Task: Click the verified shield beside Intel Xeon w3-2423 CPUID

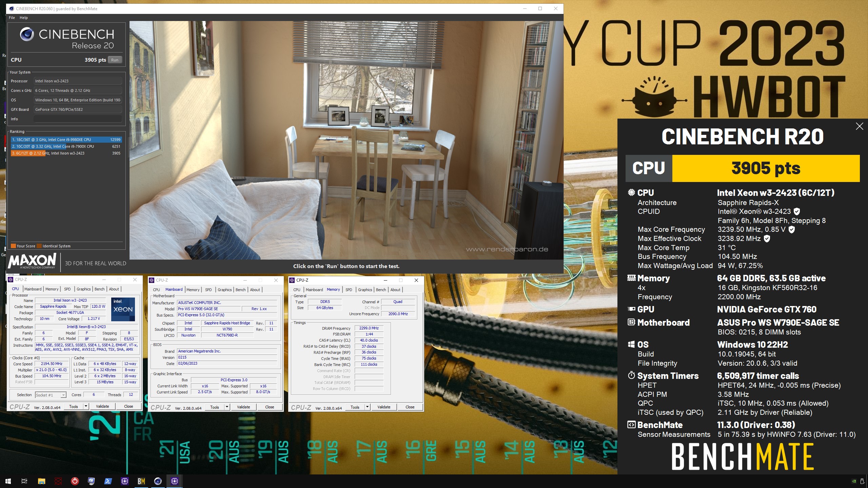Action: pyautogui.click(x=797, y=211)
